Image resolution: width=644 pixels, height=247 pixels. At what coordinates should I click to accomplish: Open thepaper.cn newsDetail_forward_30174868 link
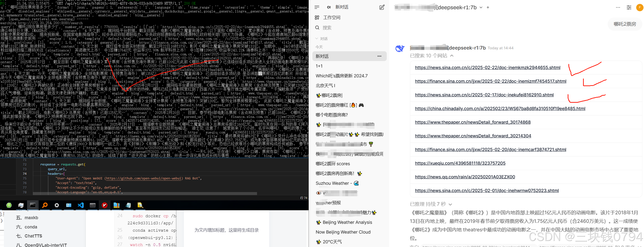(473, 122)
